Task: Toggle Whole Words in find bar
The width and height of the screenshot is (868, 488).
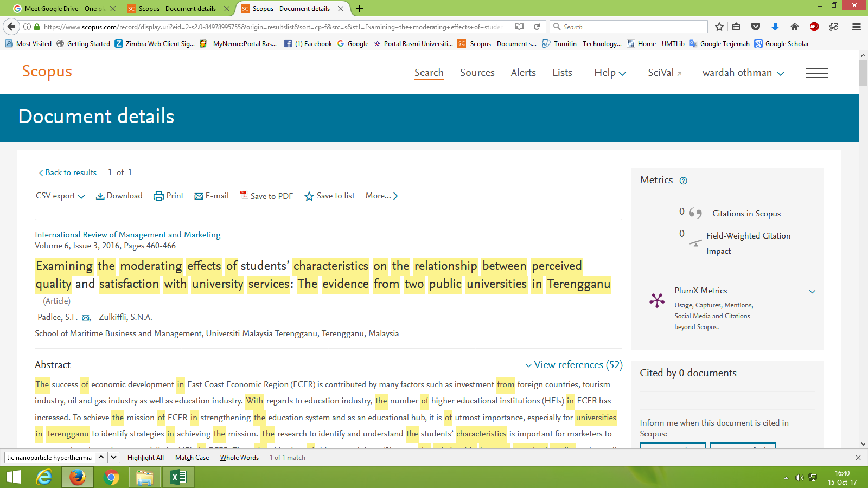Action: 239,458
